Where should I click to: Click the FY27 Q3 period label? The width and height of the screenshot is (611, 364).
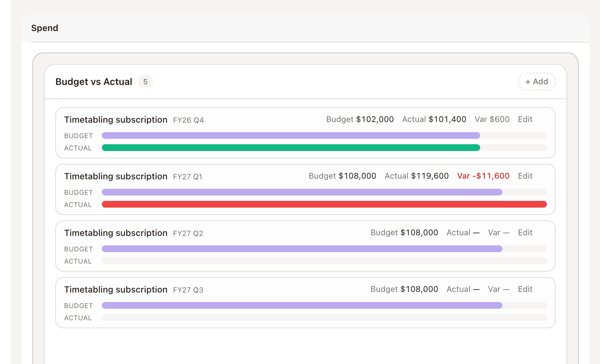[188, 290]
